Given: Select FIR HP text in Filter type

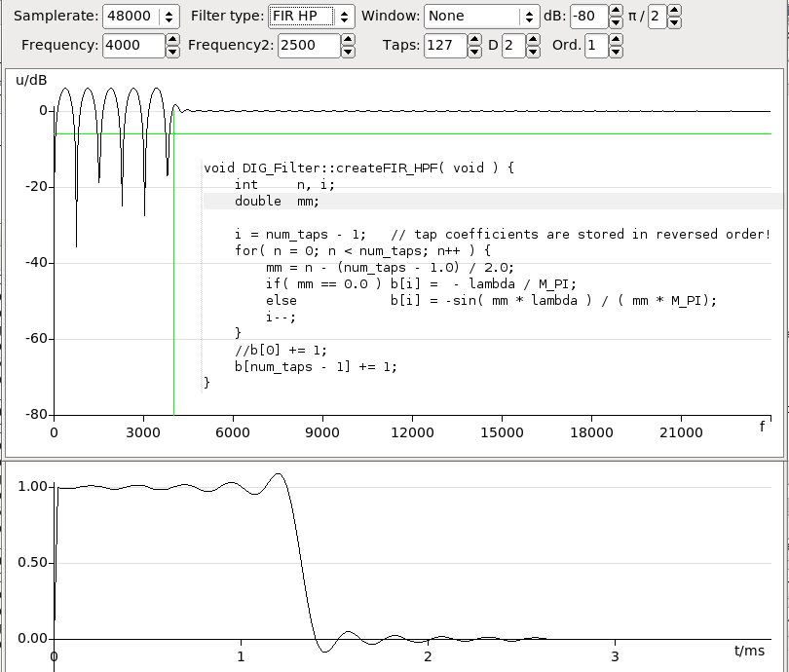Looking at the screenshot, I should click(x=295, y=17).
